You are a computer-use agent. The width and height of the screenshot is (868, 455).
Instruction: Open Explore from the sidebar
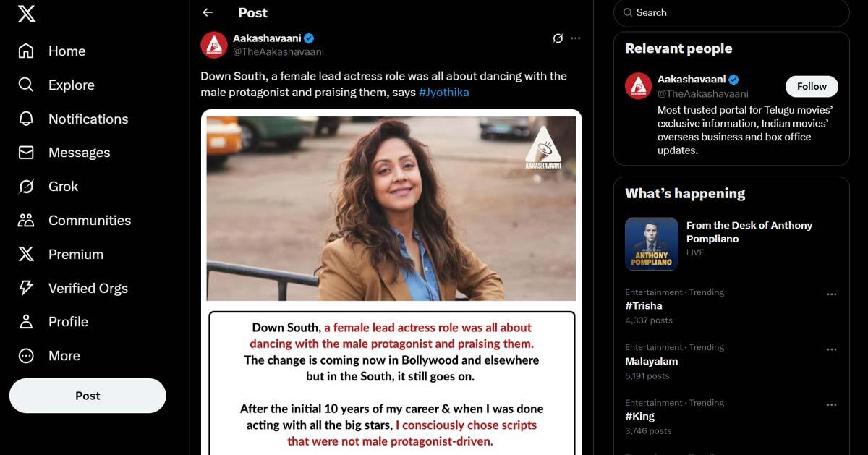tap(56, 85)
